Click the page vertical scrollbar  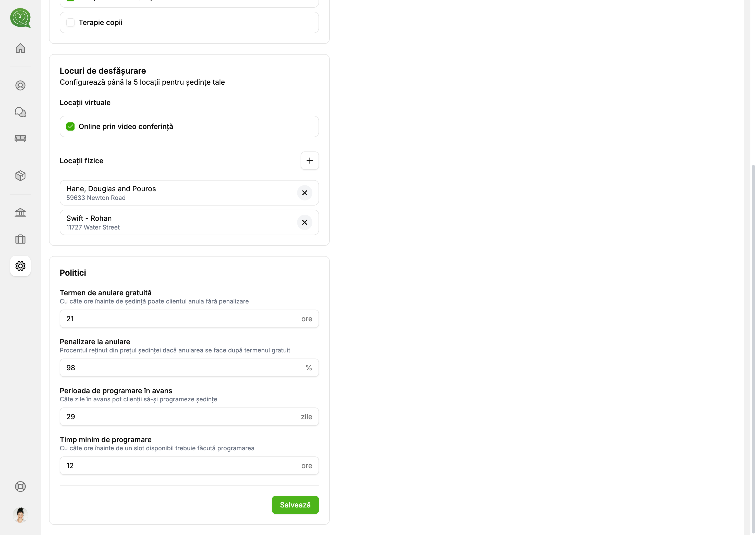[753, 329]
